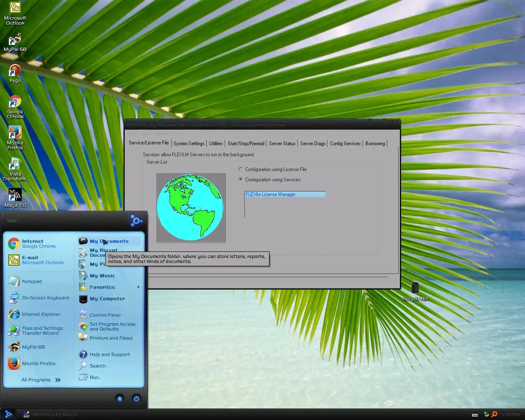Open Files and Settings Transfer Wizard

coord(39,331)
